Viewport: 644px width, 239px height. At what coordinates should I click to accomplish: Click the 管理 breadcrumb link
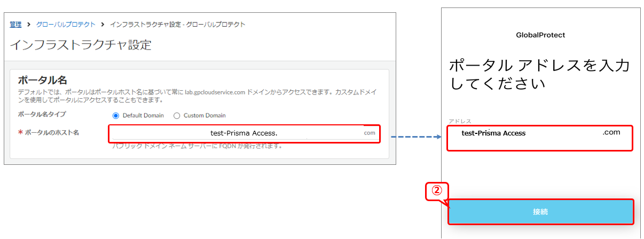[15, 25]
